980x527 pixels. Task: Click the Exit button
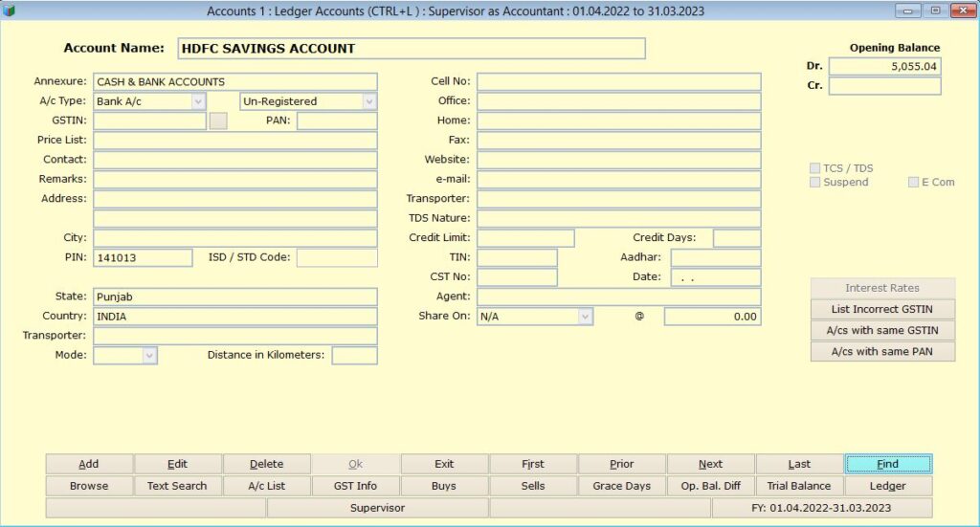click(x=444, y=464)
